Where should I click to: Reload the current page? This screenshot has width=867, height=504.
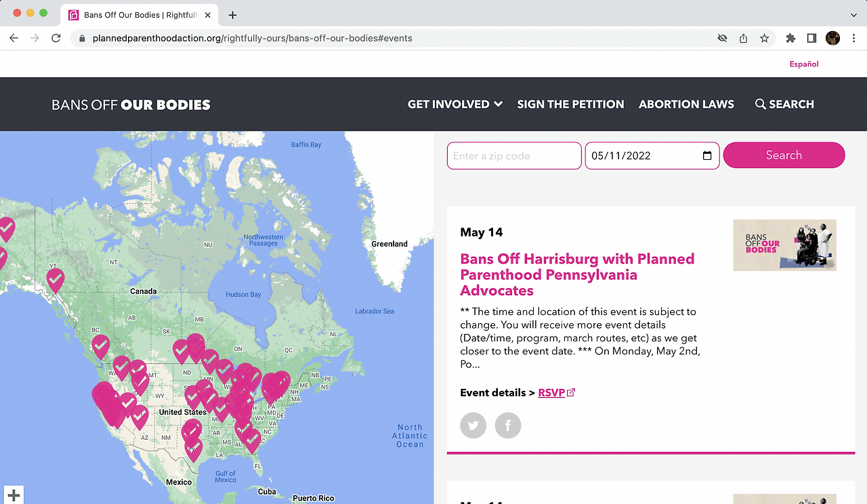[56, 39]
